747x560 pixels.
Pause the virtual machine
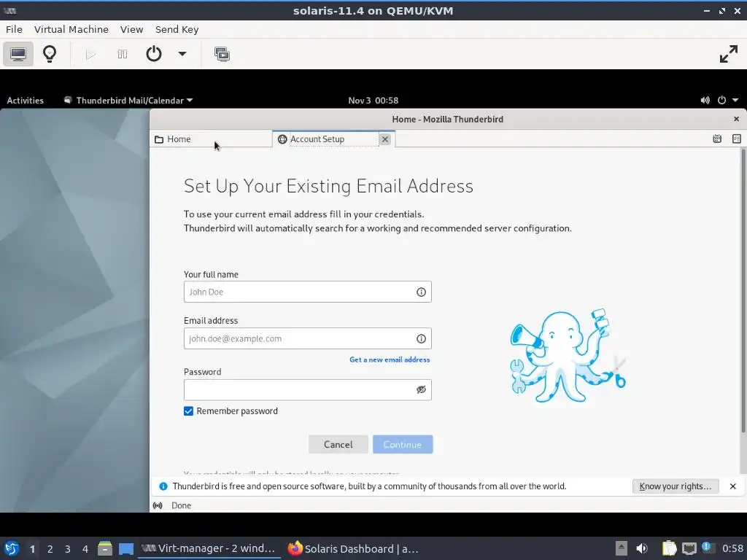tap(123, 54)
